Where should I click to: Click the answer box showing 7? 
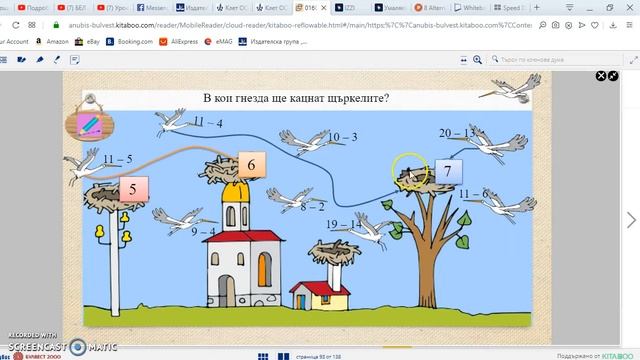point(448,171)
